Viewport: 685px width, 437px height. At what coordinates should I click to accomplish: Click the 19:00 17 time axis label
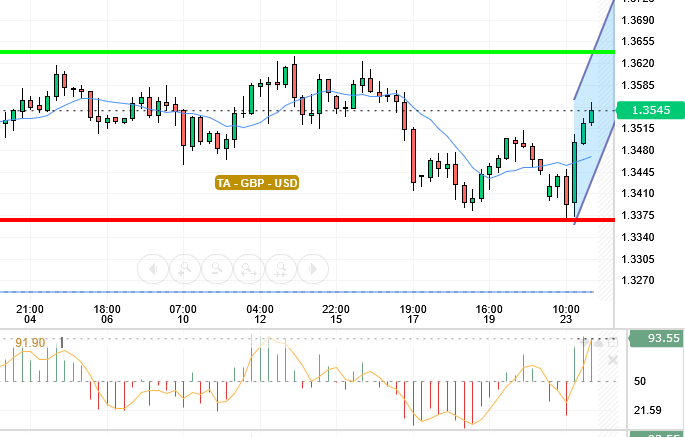click(x=413, y=314)
